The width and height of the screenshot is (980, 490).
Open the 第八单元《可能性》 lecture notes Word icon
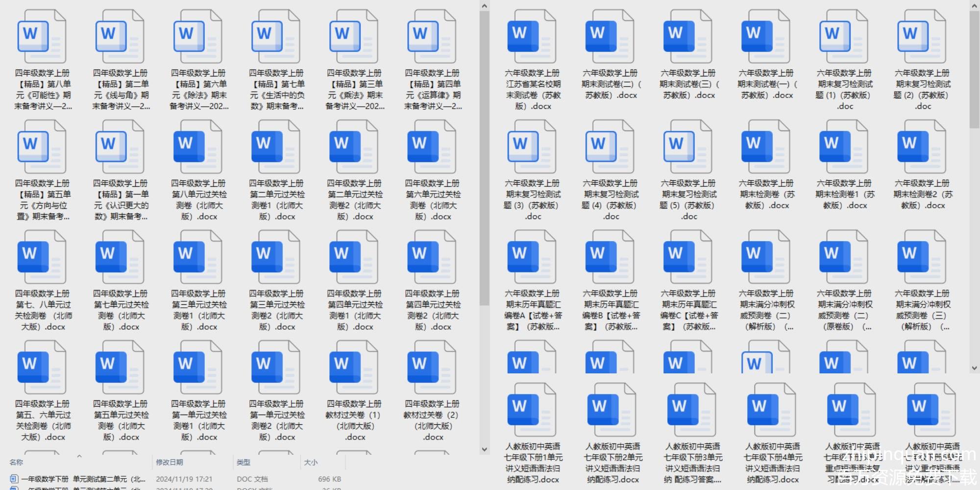pos(42,37)
